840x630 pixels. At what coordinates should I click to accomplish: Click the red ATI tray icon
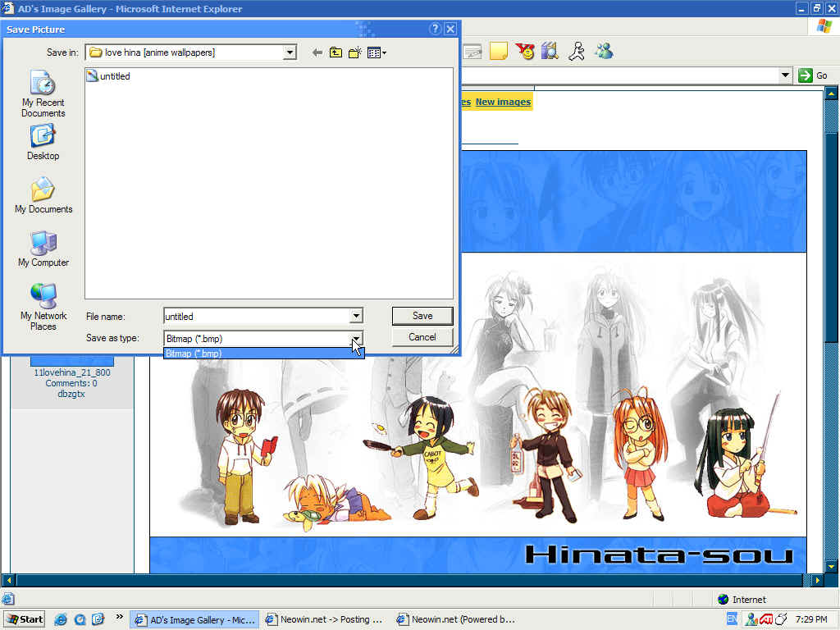pyautogui.click(x=766, y=619)
